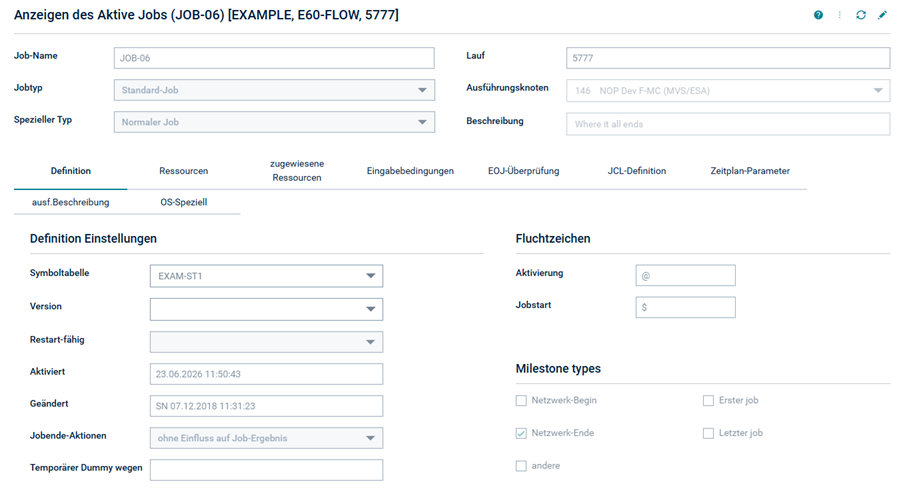Screen dimensions: 897x496
Task: Open the help question mark icon
Action: (818, 15)
